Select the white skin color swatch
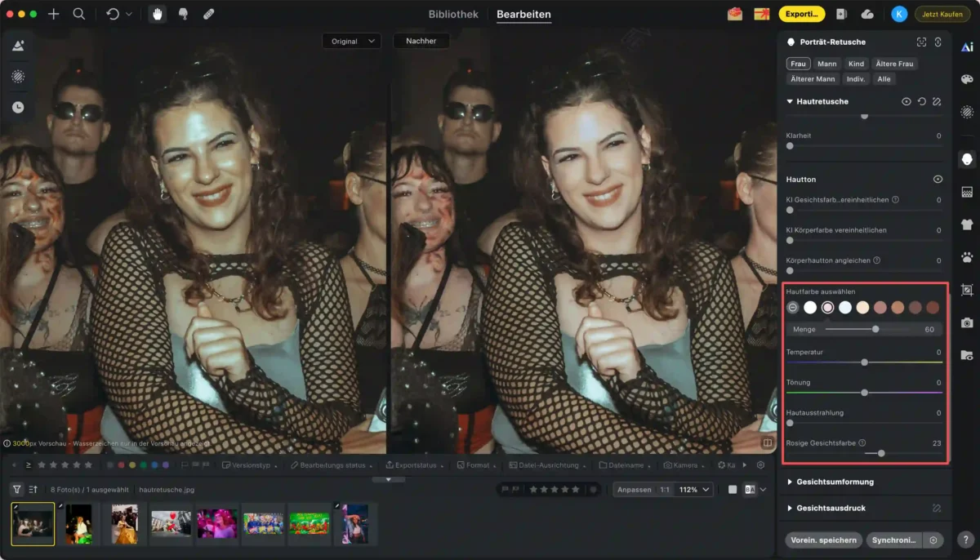Image resolution: width=980 pixels, height=560 pixels. pos(810,308)
